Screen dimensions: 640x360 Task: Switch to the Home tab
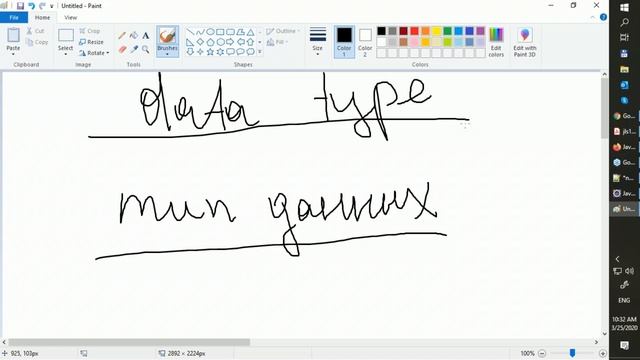42,18
